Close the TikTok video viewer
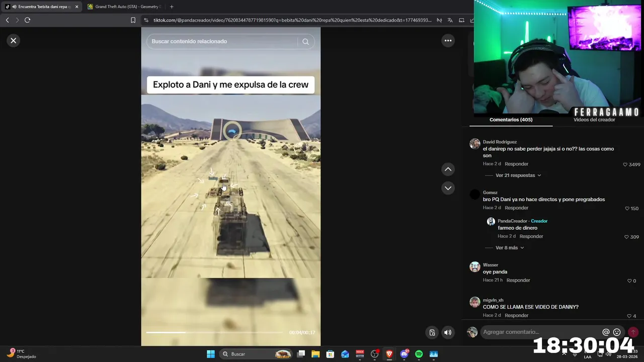This screenshot has height=362, width=644. (14, 41)
